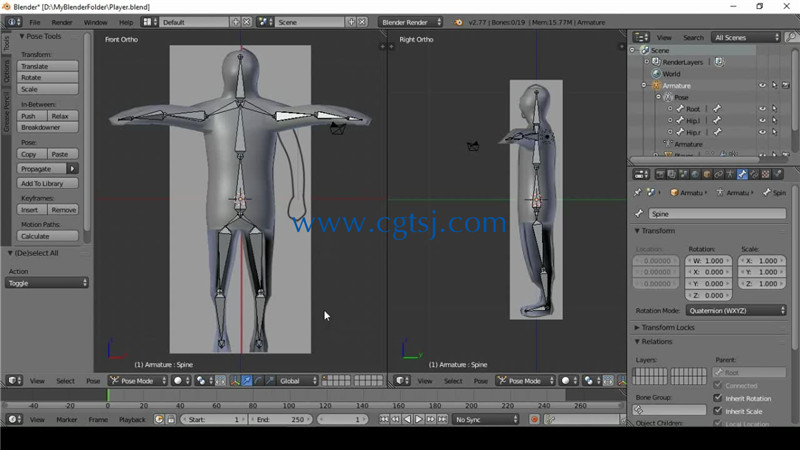This screenshot has height=450, width=800.
Task: Click the Insert keyframe button
Action: coord(32,210)
